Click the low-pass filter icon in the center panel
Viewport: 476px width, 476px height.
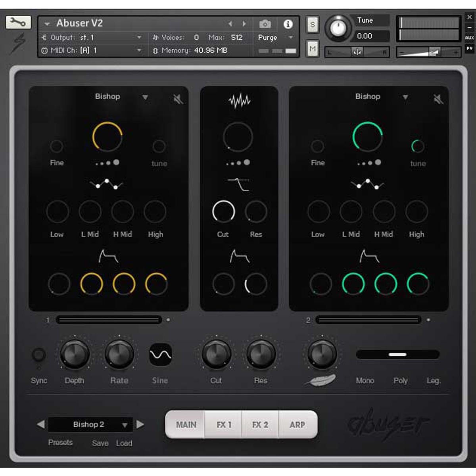point(238,184)
